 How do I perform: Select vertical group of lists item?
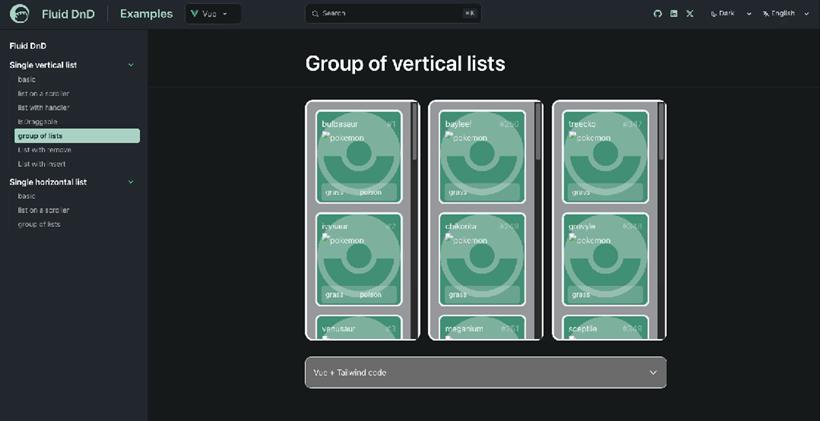[x=77, y=136]
